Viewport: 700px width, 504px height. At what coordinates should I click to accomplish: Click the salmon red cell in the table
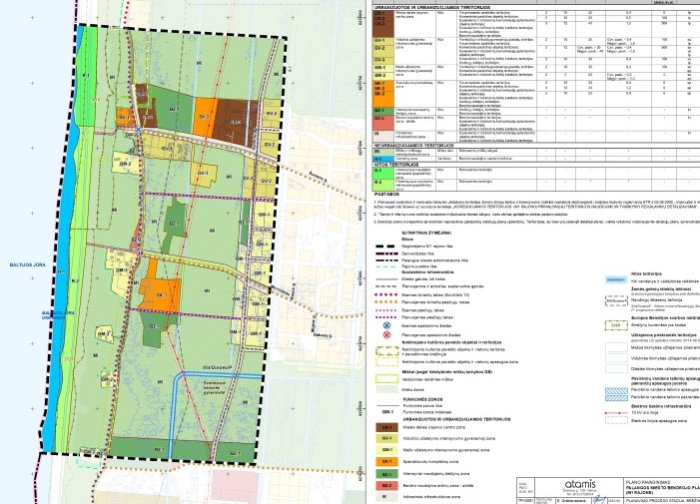(383, 123)
